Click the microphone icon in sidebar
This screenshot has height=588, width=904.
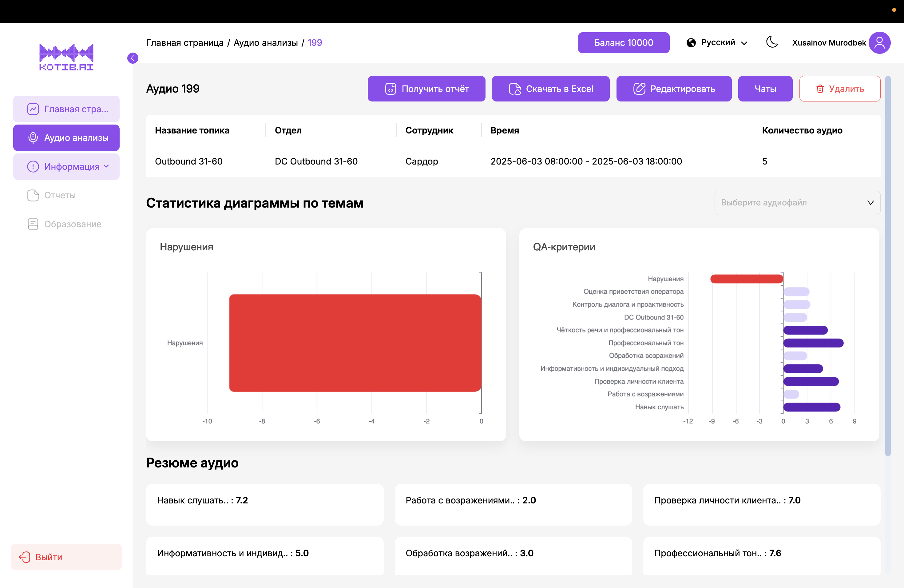click(33, 137)
